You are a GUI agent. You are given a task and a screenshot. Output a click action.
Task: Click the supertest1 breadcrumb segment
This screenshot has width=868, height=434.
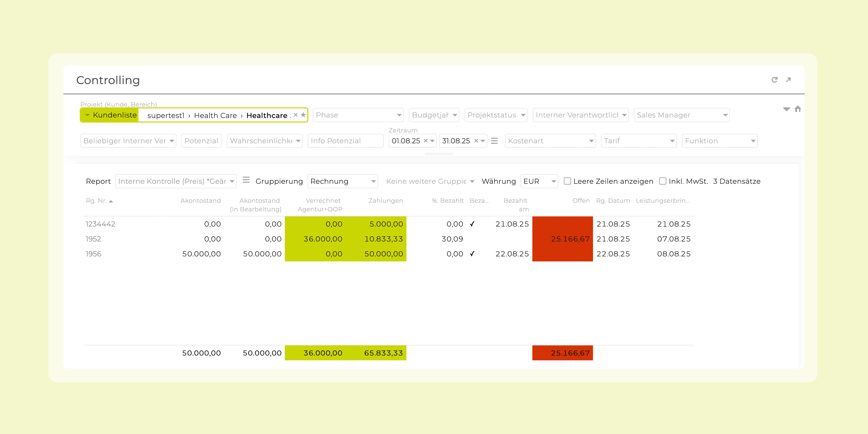[166, 116]
